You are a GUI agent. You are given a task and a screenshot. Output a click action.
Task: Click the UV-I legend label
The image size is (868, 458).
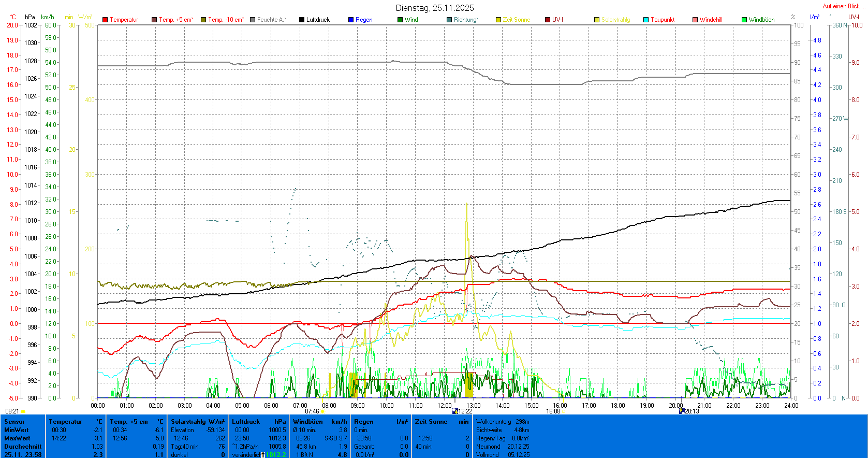pyautogui.click(x=557, y=20)
